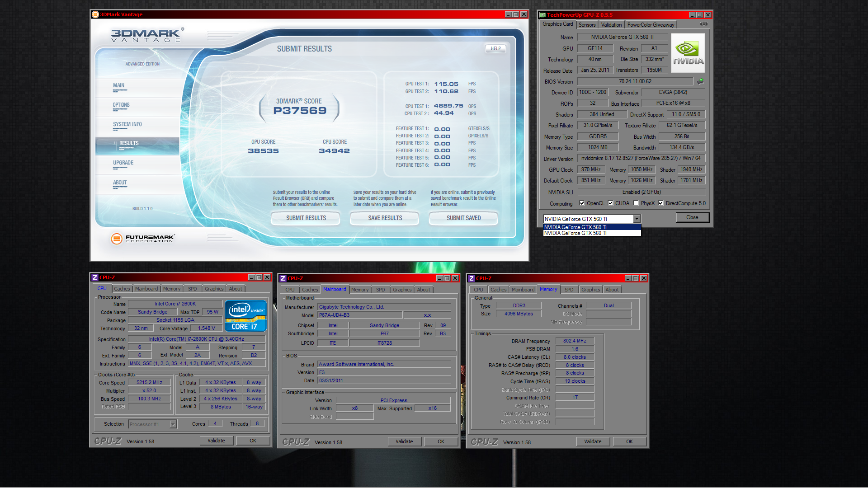
Task: Toggle the OpenCL checkbox in GPU-Z
Action: (582, 203)
